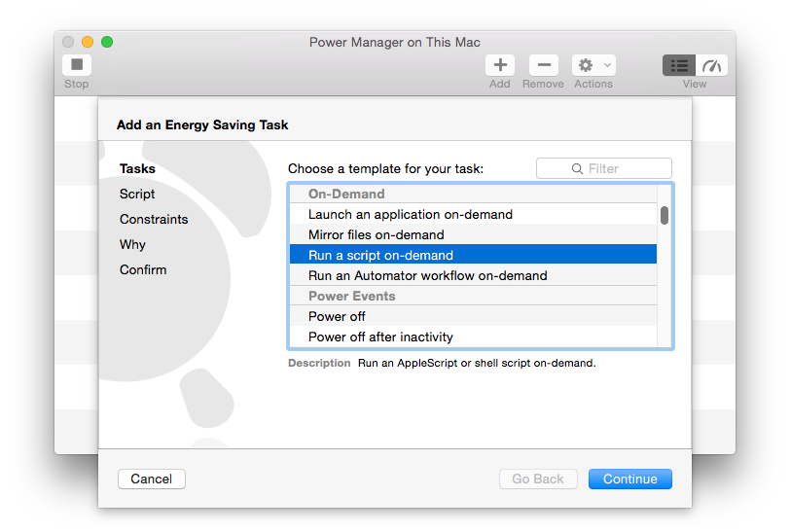Viewport: 790px width, 532px height.
Task: Select the Script step in sidebar
Action: [137, 194]
